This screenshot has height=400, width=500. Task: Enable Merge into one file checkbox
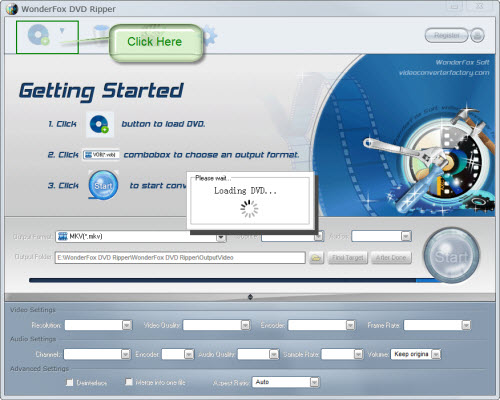[129, 382]
